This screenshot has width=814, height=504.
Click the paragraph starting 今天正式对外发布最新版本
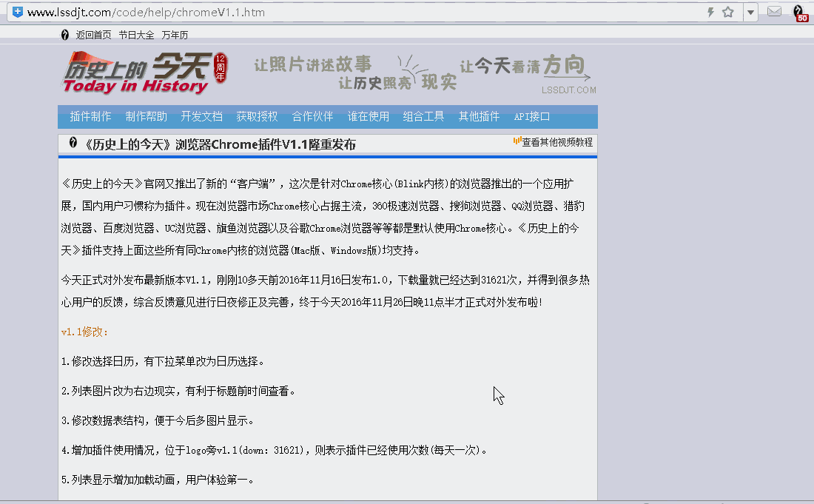pyautogui.click(x=326, y=291)
